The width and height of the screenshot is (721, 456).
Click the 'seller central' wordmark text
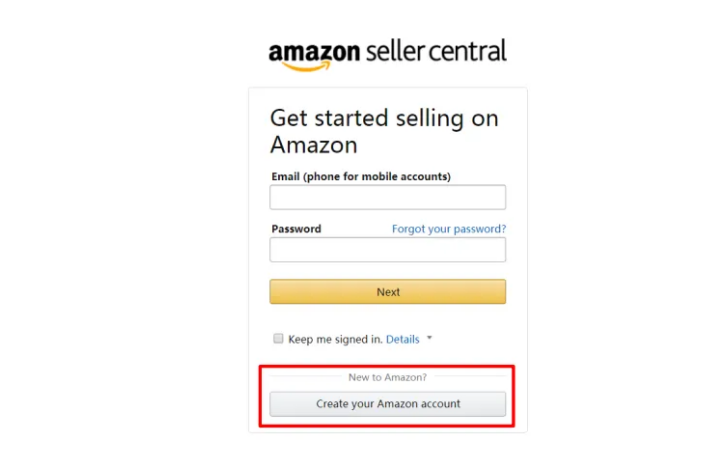436,51
